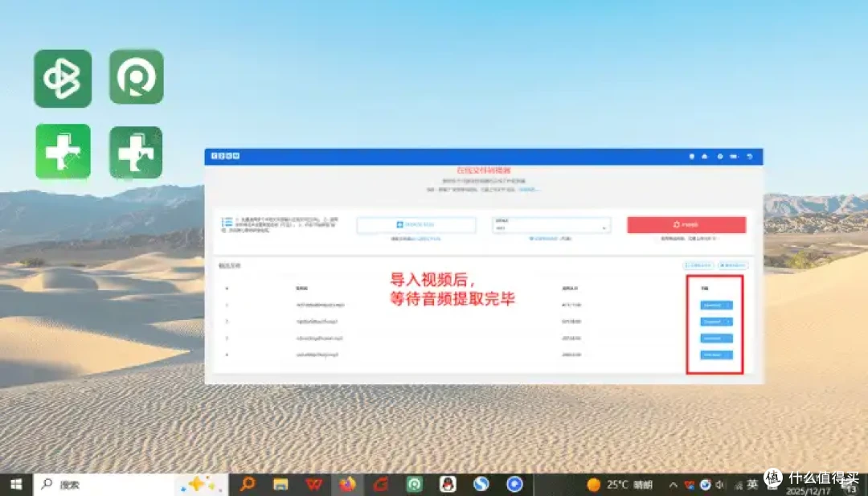Click the small list button with X icon
This screenshot has width=868, height=496.
733,266
